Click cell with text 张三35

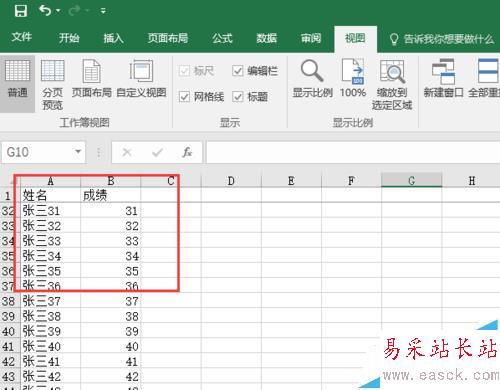pyautogui.click(x=50, y=271)
